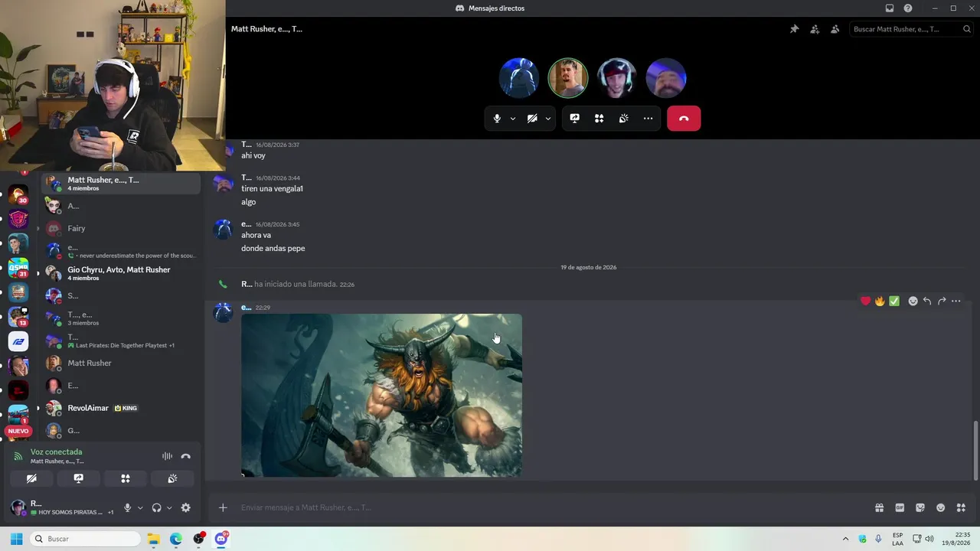This screenshot has width=980, height=551.
Task: Mute microphone in the user panel
Action: pyautogui.click(x=128, y=507)
